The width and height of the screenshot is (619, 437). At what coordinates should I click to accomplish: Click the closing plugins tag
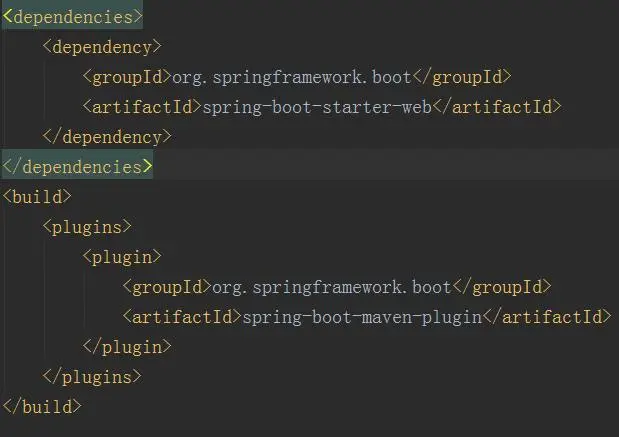[x=92, y=377]
